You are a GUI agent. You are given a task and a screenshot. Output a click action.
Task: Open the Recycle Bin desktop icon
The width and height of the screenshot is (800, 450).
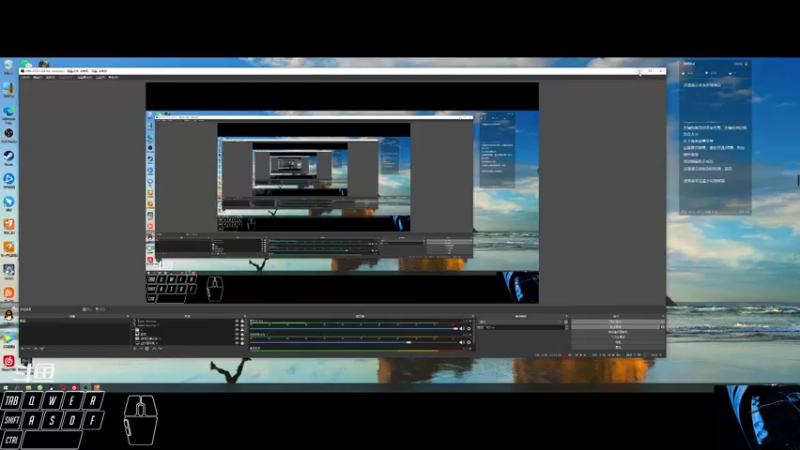[9, 66]
